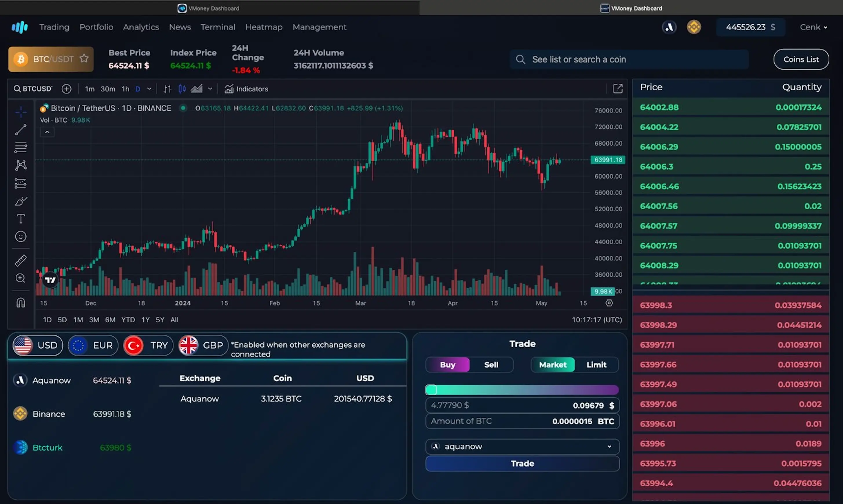
Task: Open the Indicators menu
Action: click(246, 89)
